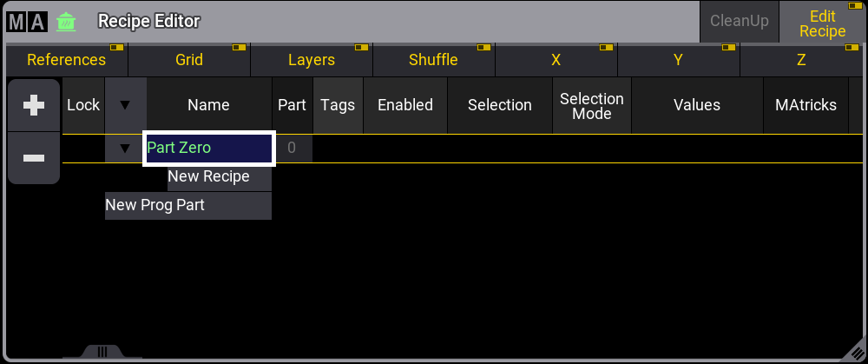The width and height of the screenshot is (868, 364).
Task: Add a New Recipe line
Action: (x=209, y=176)
